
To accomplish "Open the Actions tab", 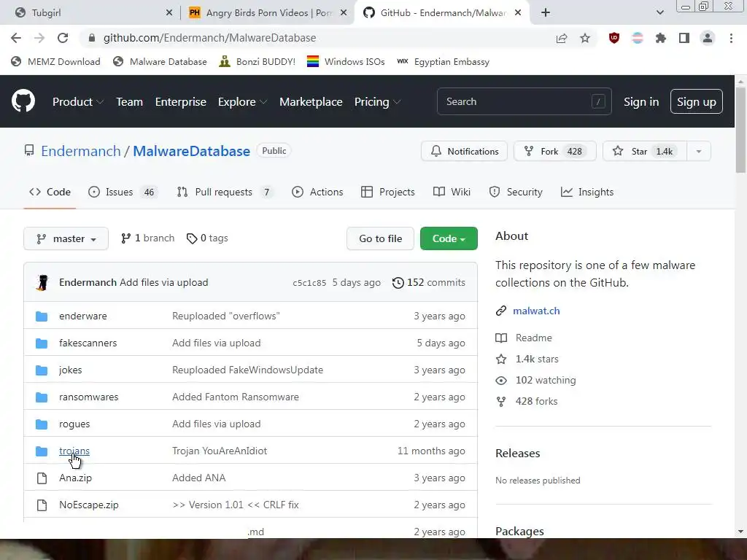I will [317, 192].
